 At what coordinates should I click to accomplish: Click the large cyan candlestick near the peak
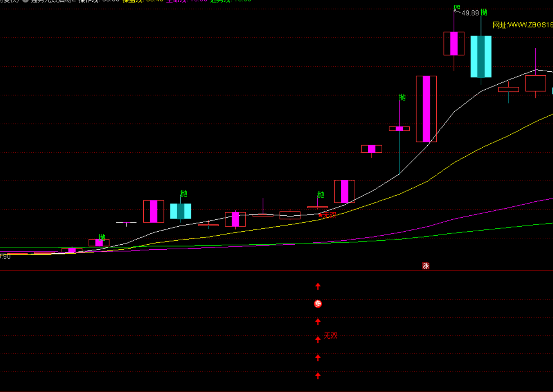pos(481,56)
